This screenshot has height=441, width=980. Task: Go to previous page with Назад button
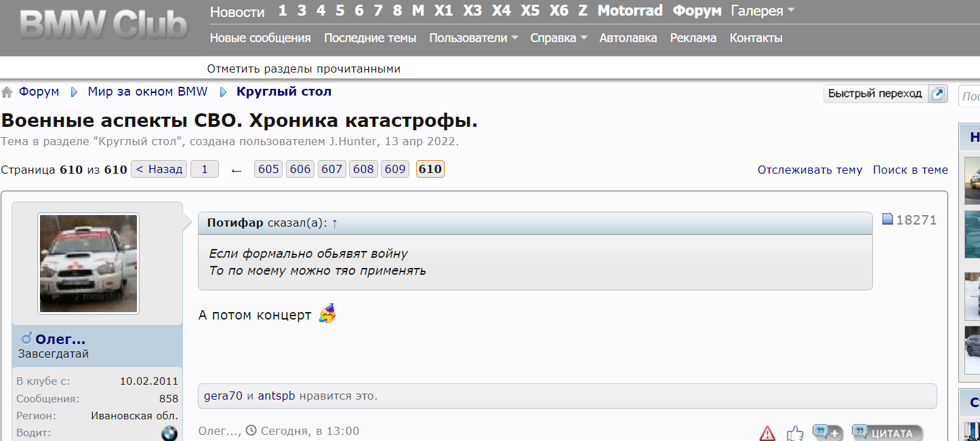tap(159, 170)
